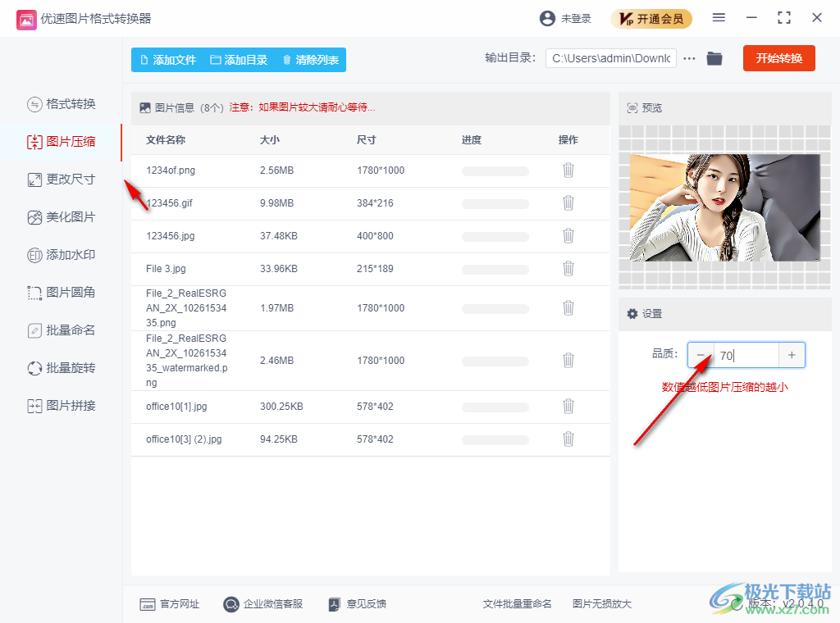This screenshot has width=840, height=623.
Task: Remove File 3.jpg with the trash icon
Action: pos(568,268)
